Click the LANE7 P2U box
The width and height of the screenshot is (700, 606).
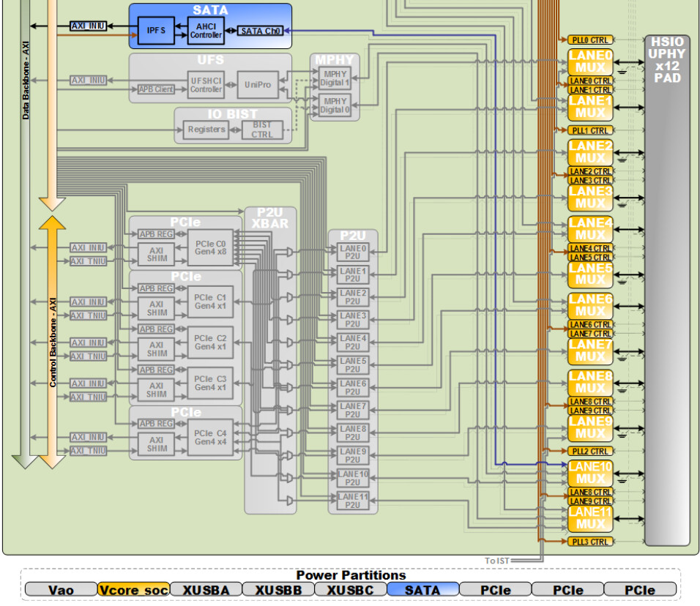353,411
